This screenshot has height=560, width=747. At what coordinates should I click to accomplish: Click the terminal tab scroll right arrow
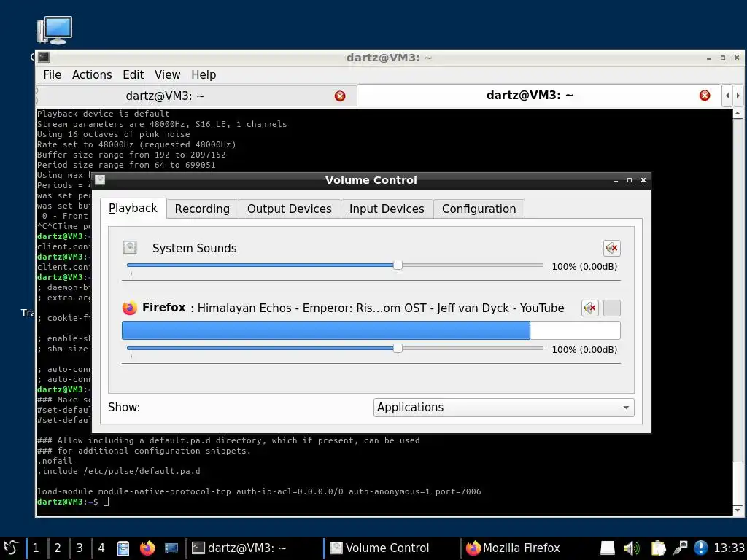coord(738,96)
